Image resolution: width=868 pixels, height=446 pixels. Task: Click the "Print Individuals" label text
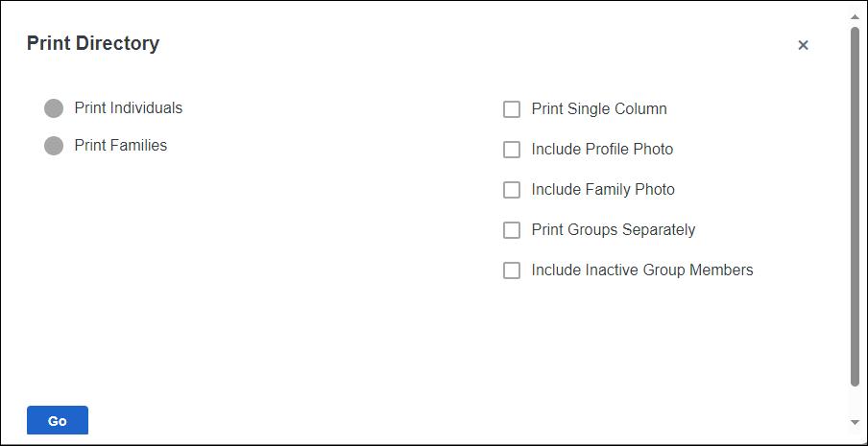(128, 108)
